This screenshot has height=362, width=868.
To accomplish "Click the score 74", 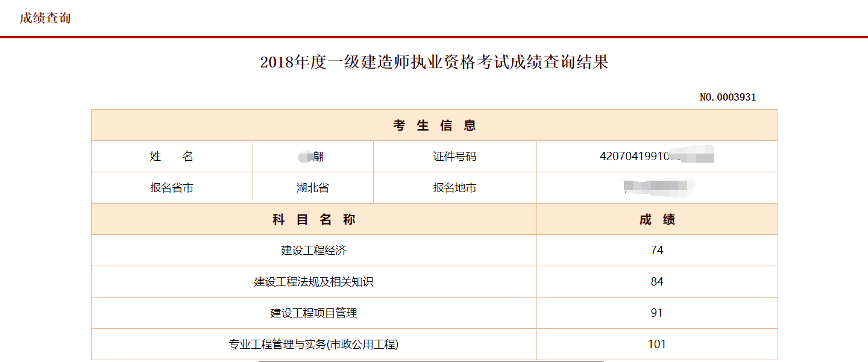I will (657, 251).
